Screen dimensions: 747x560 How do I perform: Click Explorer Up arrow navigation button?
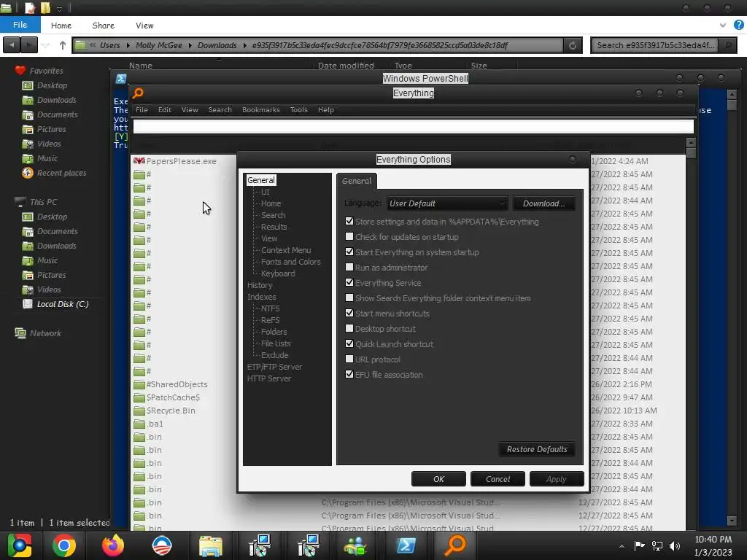63,45
